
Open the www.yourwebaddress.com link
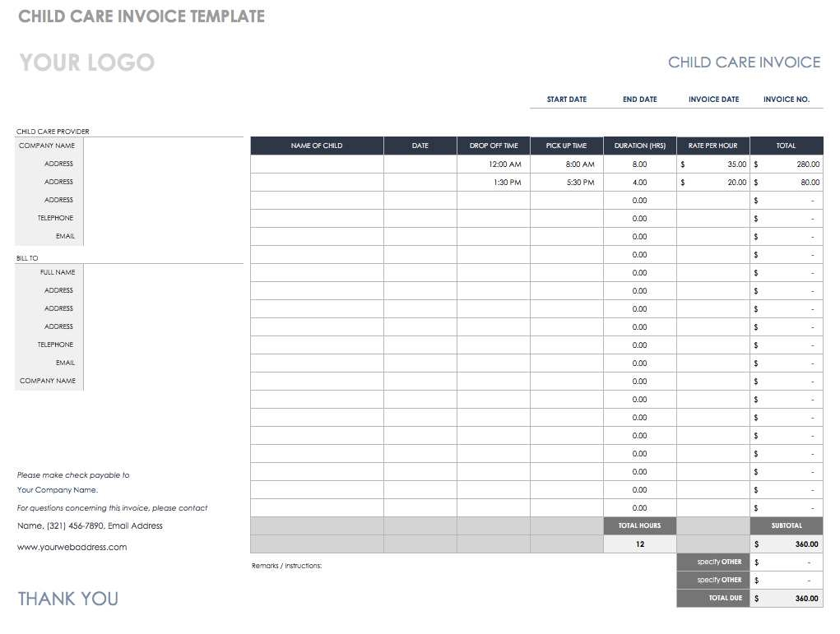[x=72, y=546]
